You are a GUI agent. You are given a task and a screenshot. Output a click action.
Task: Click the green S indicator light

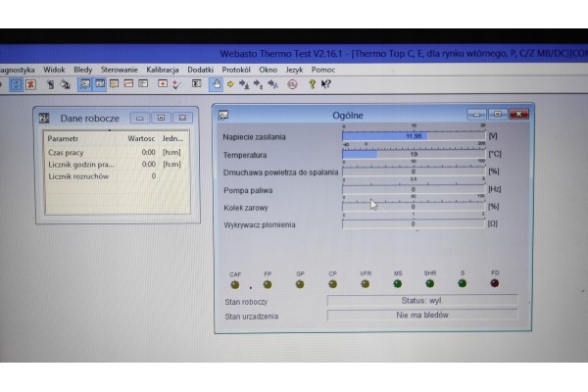(x=463, y=283)
